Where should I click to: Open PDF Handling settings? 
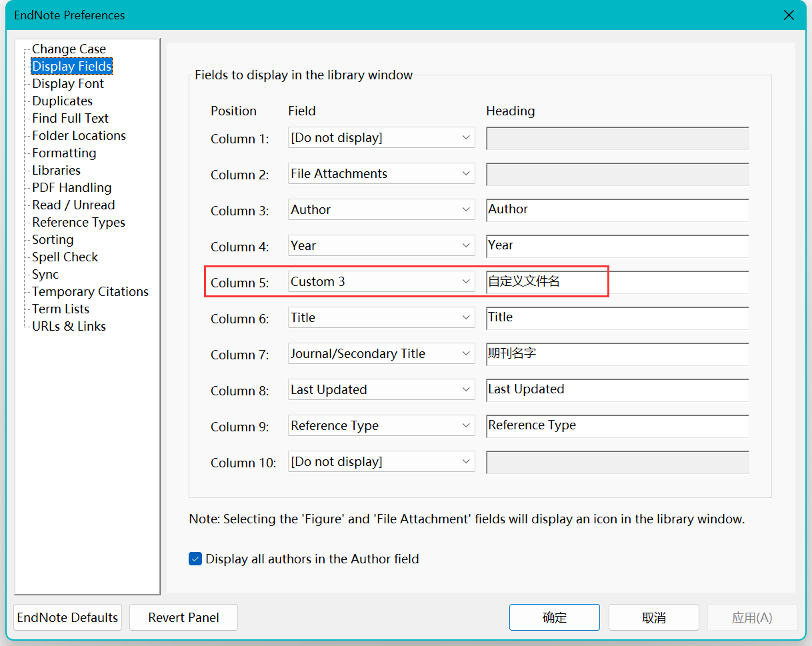click(x=71, y=187)
